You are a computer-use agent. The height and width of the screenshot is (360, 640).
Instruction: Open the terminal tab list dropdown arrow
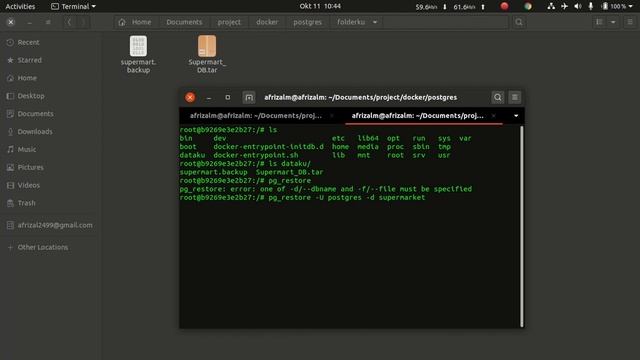(516, 116)
